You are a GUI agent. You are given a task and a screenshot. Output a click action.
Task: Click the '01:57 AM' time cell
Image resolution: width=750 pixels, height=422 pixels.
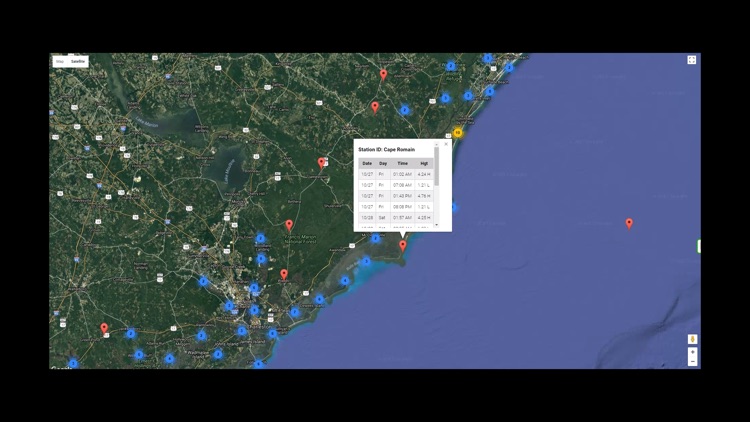coord(402,217)
